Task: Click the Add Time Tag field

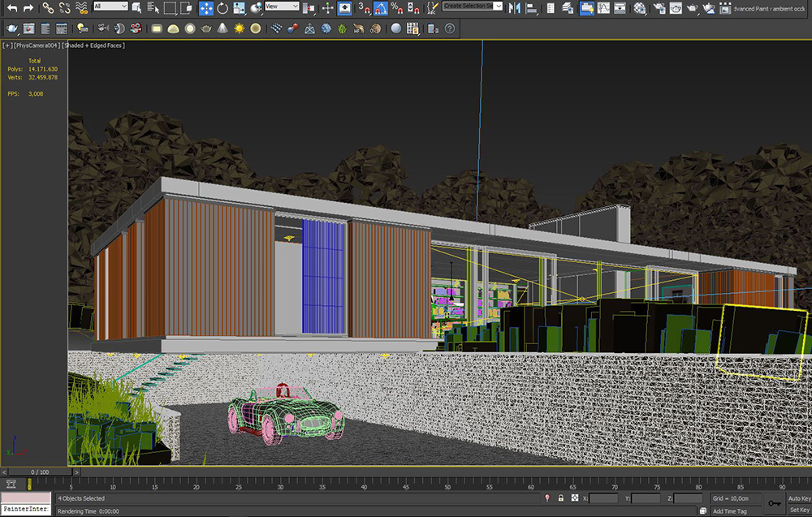Action: tap(729, 511)
